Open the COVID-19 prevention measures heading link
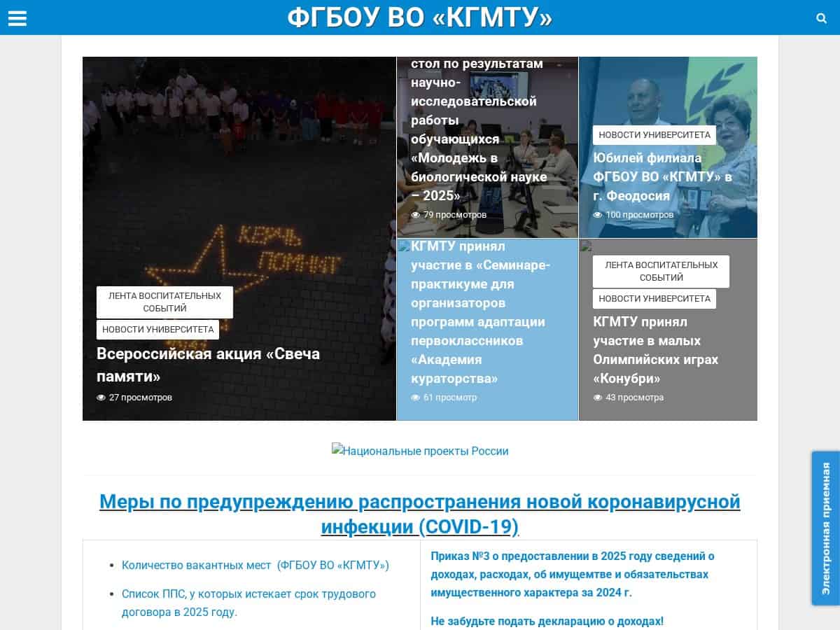840x630 pixels. pyautogui.click(x=420, y=513)
